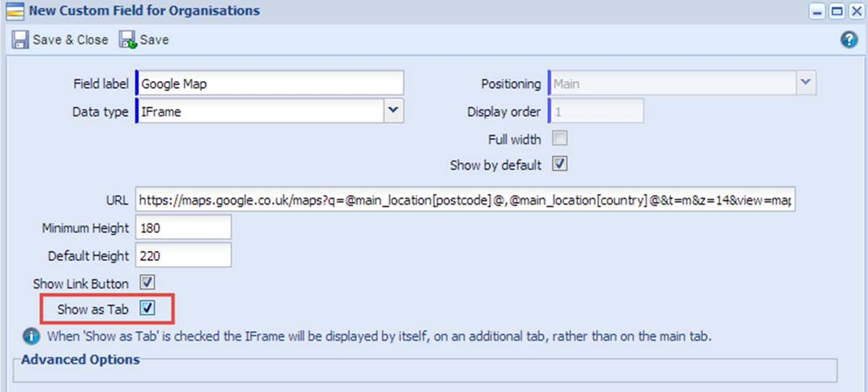Enable the Full width checkbox
This screenshot has height=392, width=868.
[x=560, y=137]
